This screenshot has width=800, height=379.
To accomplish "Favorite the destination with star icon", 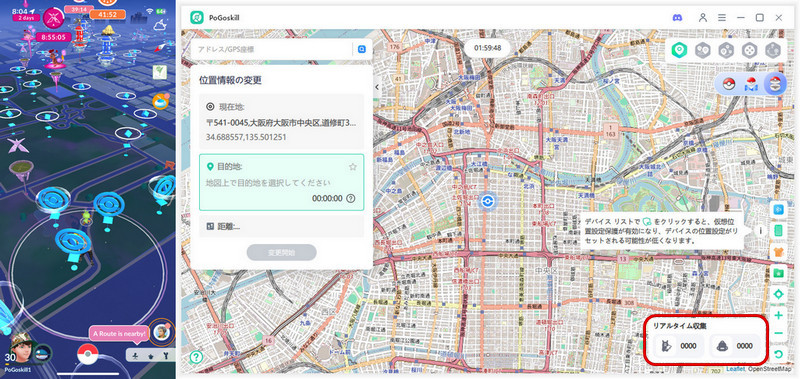I will pos(353,167).
